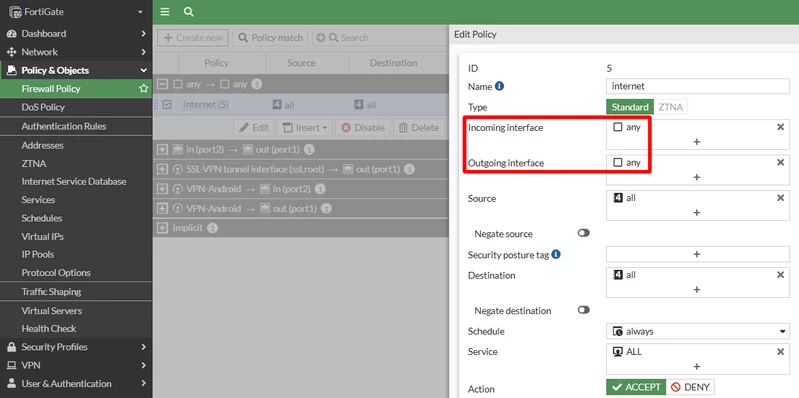Remove 'all' from Destination with X
Viewport: 799px width, 398px height.
pyautogui.click(x=780, y=275)
